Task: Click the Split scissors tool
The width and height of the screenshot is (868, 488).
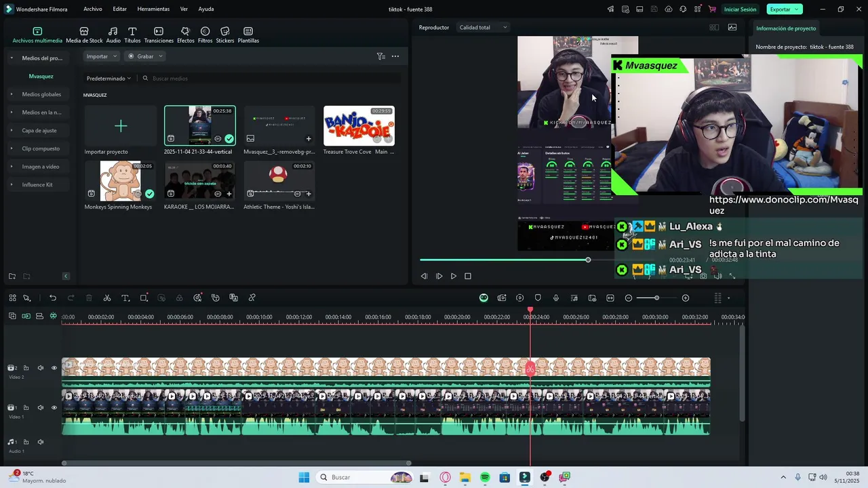Action: [x=107, y=298]
